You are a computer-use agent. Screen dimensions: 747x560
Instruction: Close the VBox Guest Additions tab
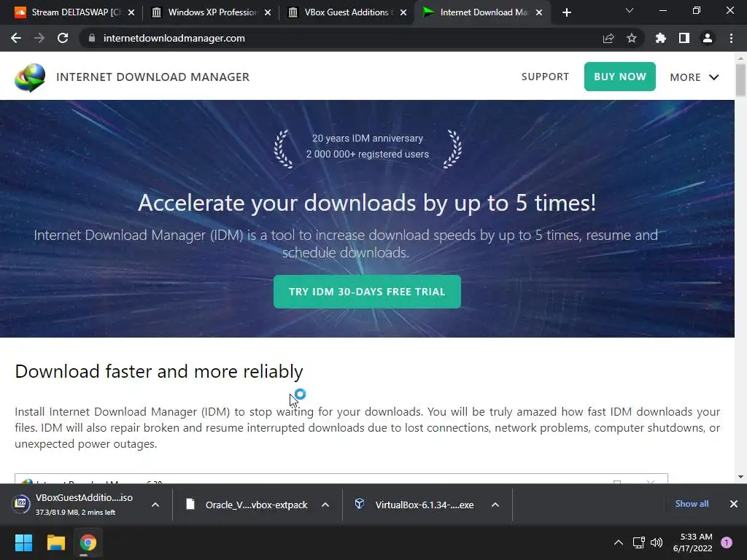point(403,12)
